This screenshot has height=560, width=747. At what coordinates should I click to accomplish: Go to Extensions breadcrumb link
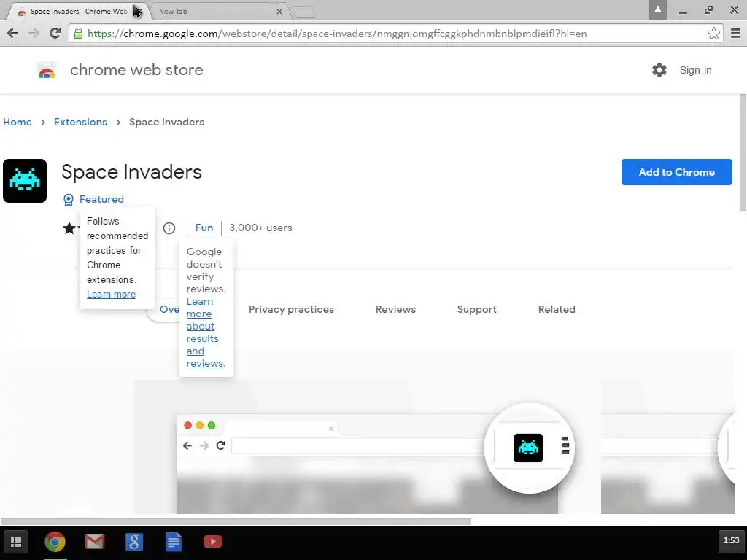click(80, 122)
